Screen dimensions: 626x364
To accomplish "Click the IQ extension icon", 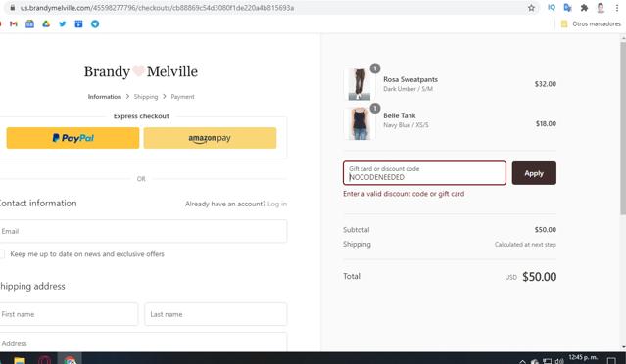I will tap(552, 8).
